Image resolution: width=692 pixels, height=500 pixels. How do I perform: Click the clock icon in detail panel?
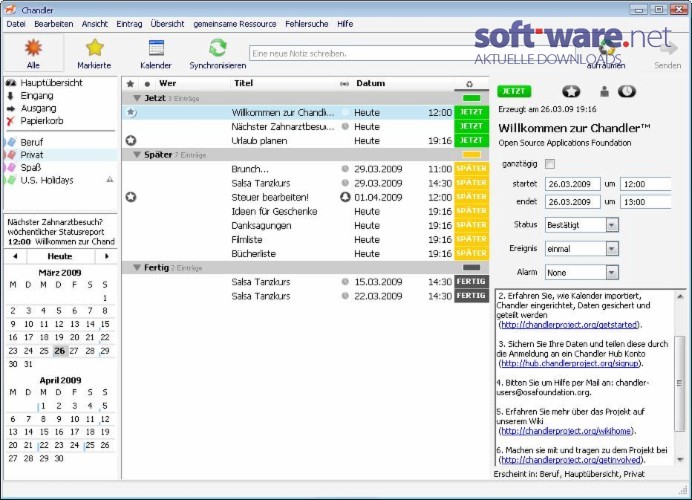click(627, 91)
